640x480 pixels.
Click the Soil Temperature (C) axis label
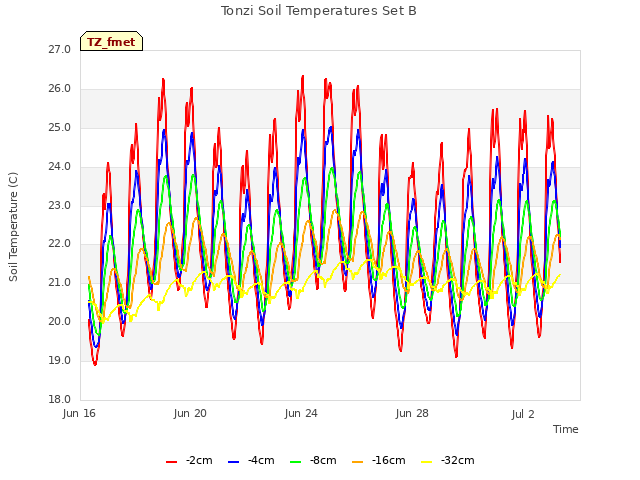tap(13, 227)
